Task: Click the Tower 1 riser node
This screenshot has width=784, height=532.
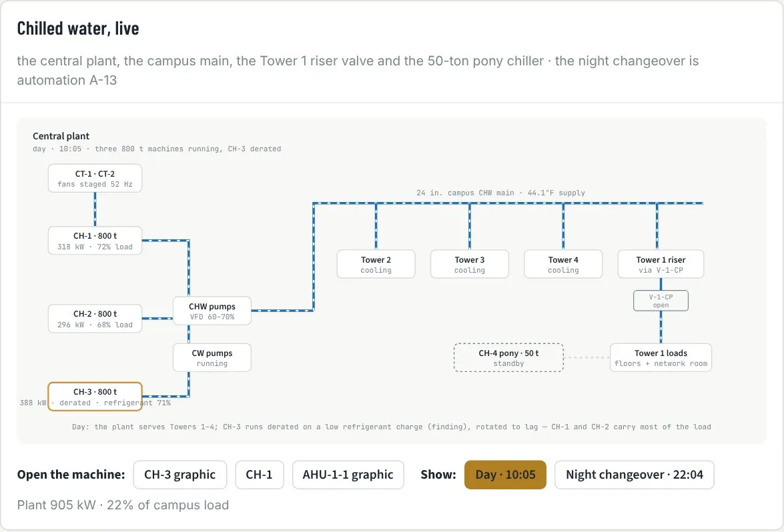Action: pos(661,264)
